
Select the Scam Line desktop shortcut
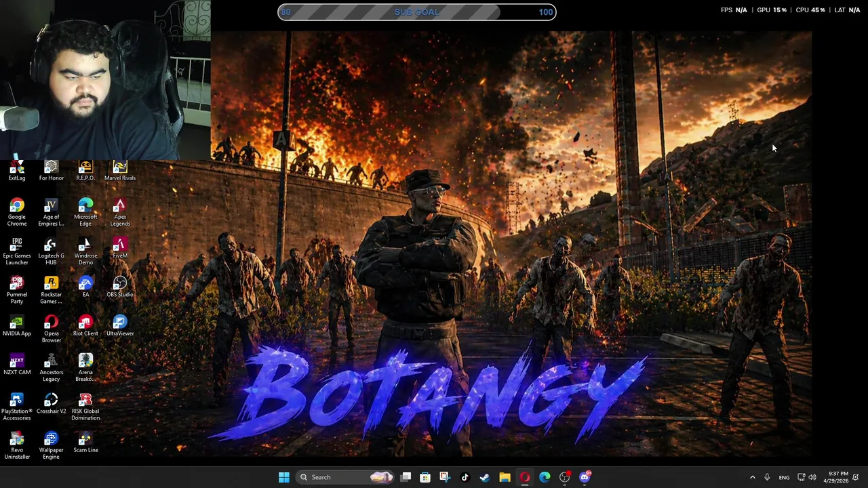pyautogui.click(x=85, y=443)
